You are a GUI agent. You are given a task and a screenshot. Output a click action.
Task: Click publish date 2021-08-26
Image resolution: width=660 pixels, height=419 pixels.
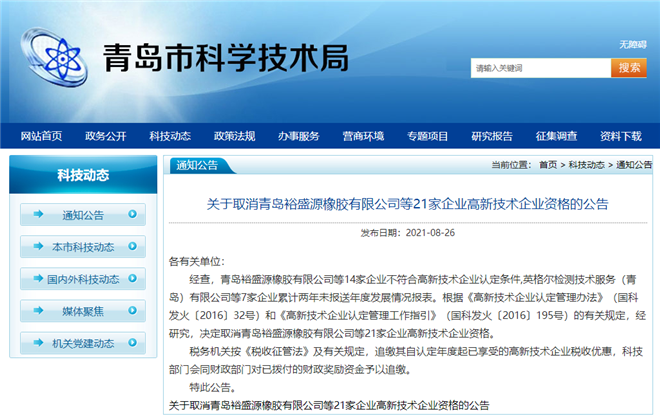tap(430, 232)
